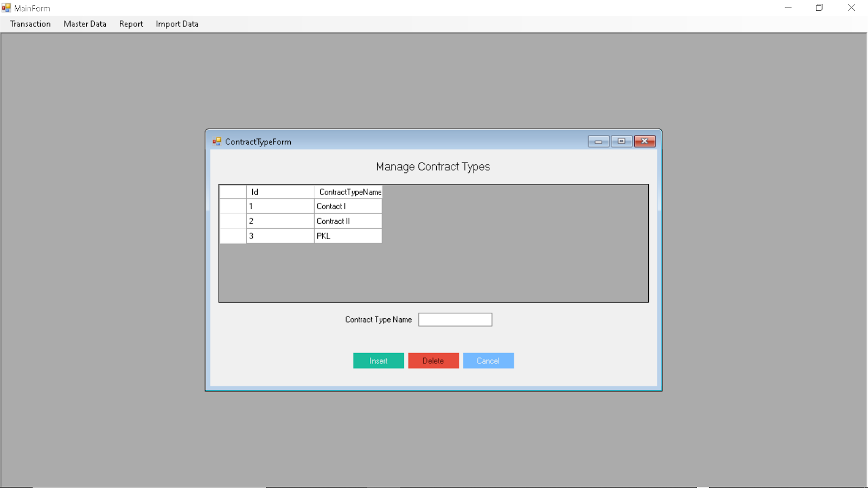Image resolution: width=868 pixels, height=488 pixels.
Task: Restore down the MainForm window
Action: click(x=819, y=8)
